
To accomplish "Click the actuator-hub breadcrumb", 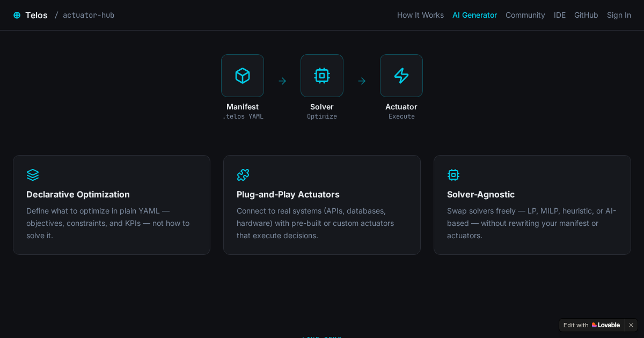I will point(89,15).
